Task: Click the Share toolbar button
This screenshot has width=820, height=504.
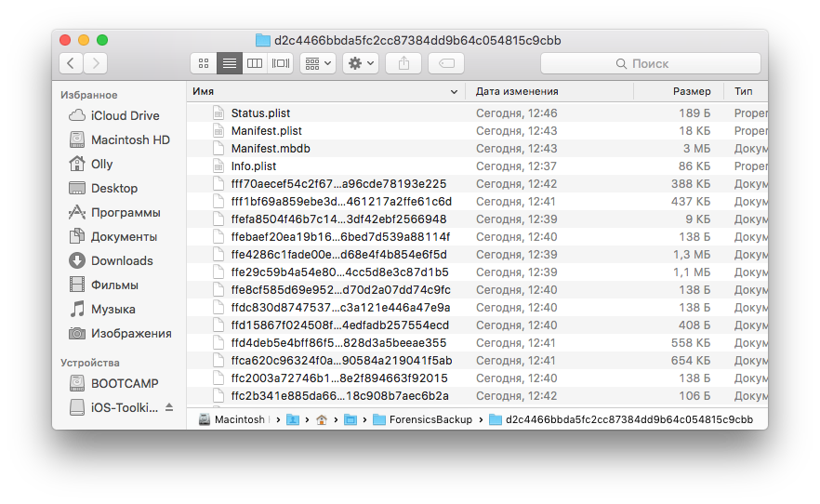Action: [x=403, y=63]
